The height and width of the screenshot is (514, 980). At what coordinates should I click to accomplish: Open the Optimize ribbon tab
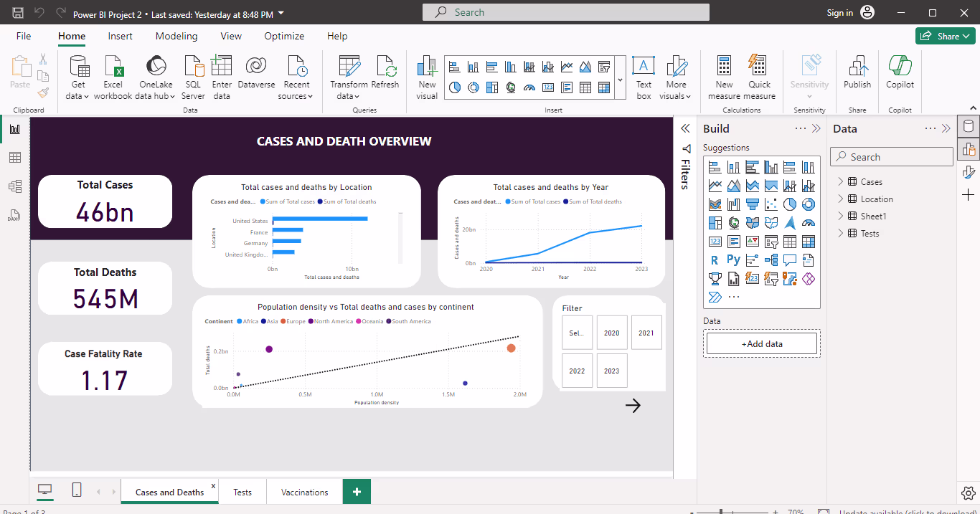click(284, 36)
